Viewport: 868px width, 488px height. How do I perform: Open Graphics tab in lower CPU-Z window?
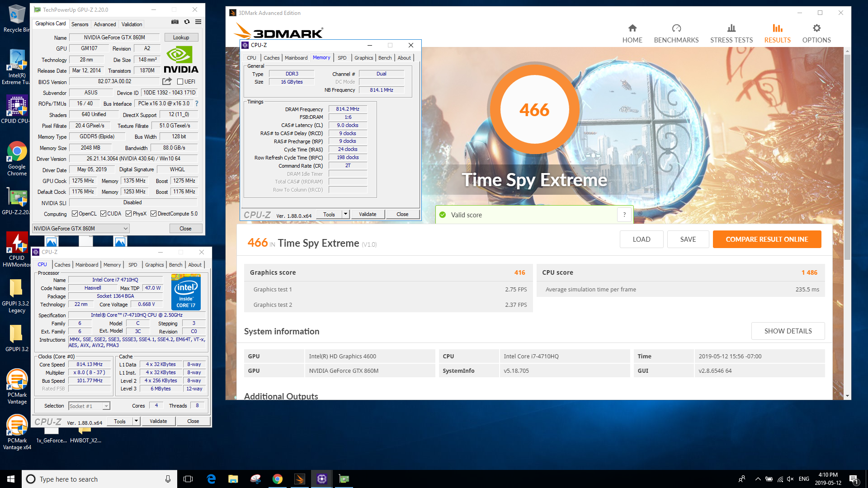coord(155,265)
